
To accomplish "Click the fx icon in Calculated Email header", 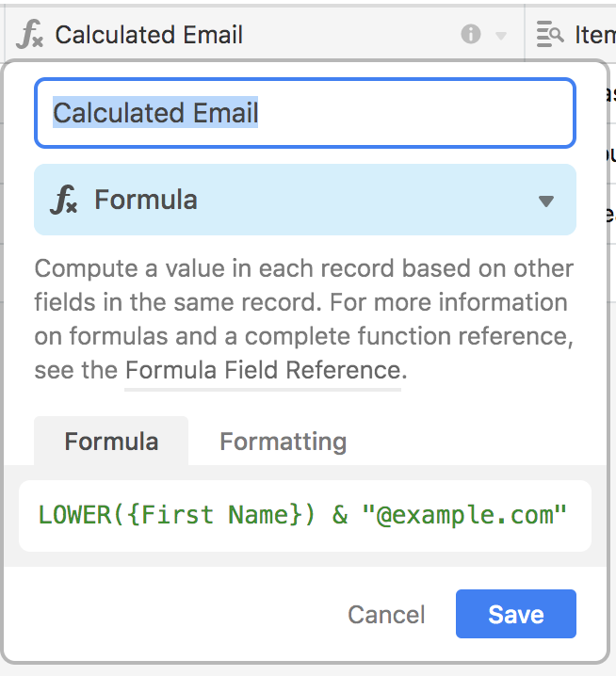I will point(30,36).
